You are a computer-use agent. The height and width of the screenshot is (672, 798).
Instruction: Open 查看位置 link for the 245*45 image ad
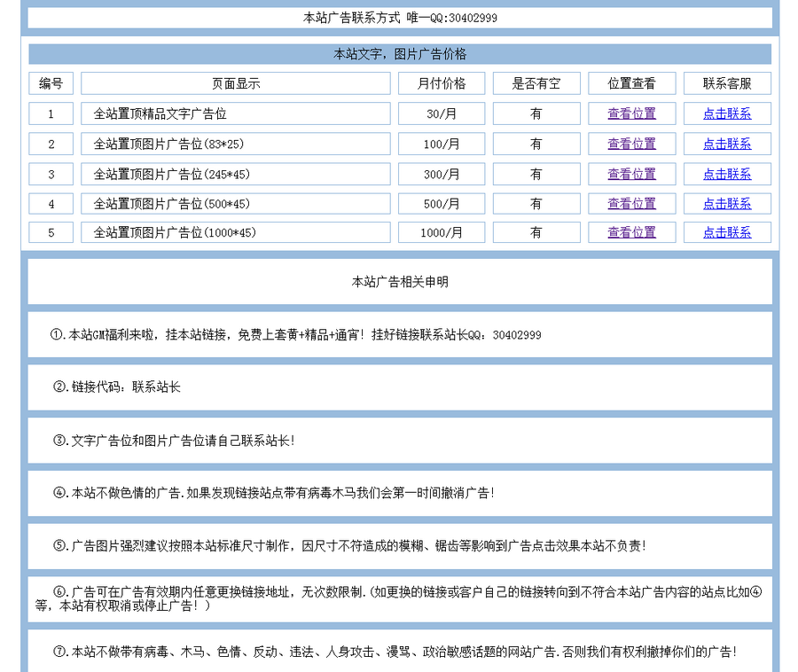click(x=631, y=174)
